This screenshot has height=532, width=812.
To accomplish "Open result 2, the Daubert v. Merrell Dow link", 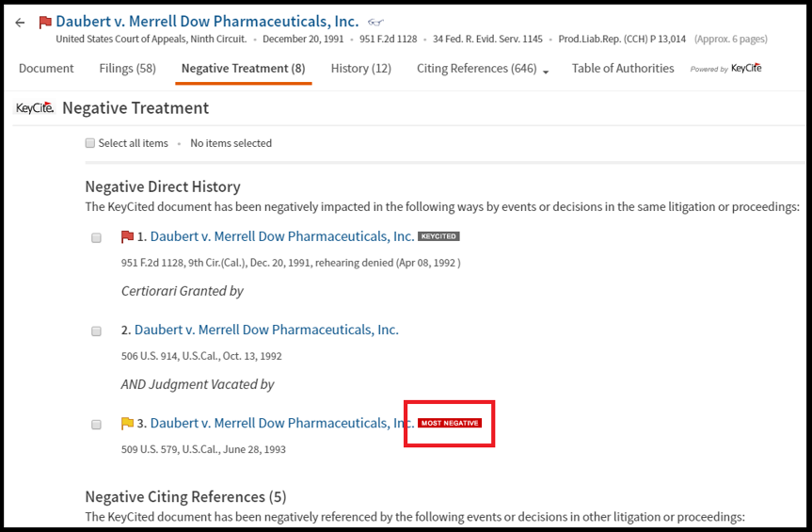I will coord(266,330).
